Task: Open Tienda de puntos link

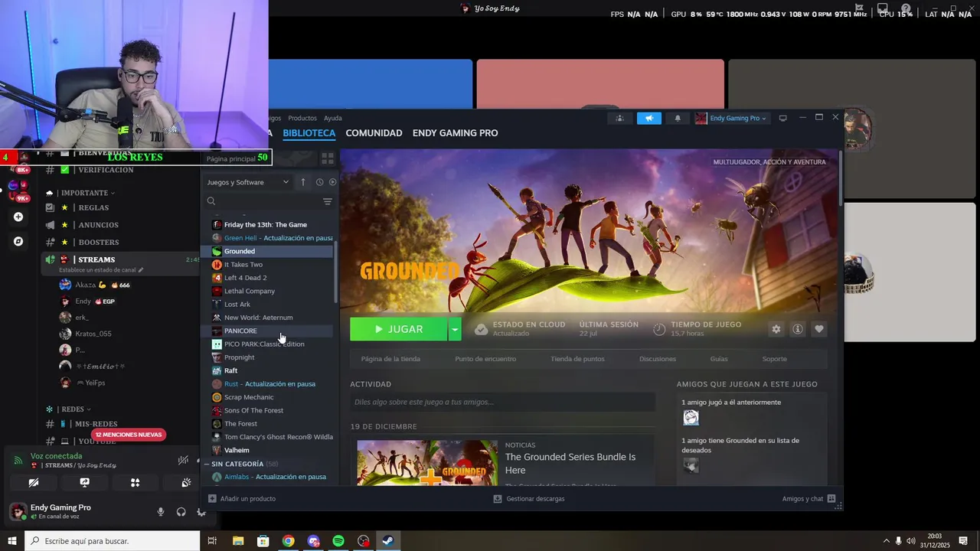Action: click(x=577, y=359)
